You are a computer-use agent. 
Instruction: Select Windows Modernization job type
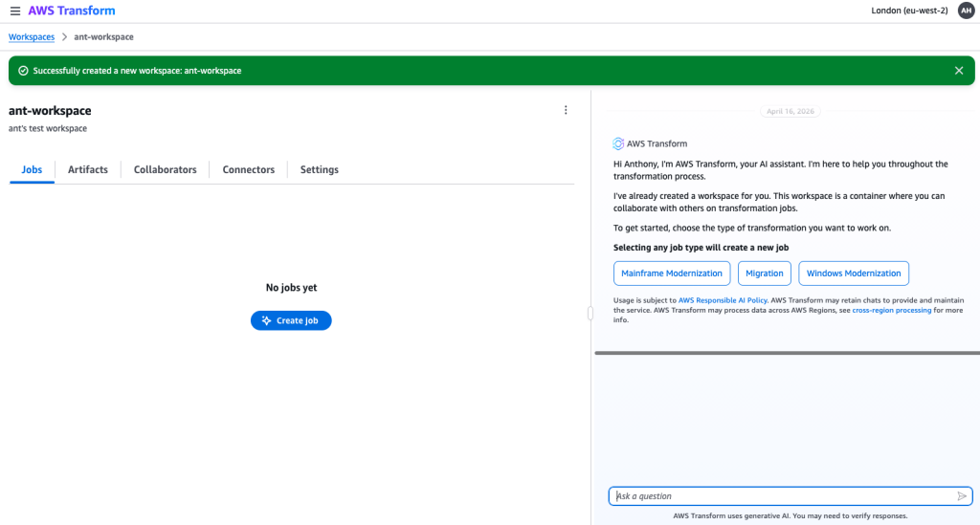click(853, 273)
